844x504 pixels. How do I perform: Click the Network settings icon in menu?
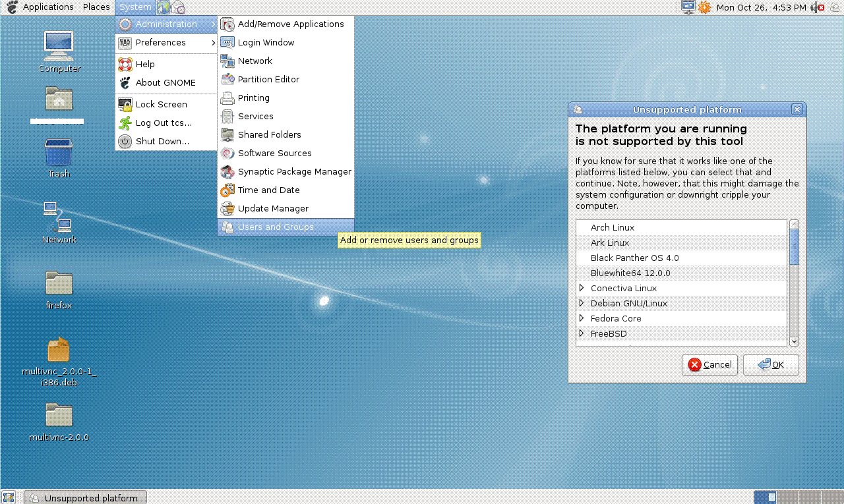[227, 61]
